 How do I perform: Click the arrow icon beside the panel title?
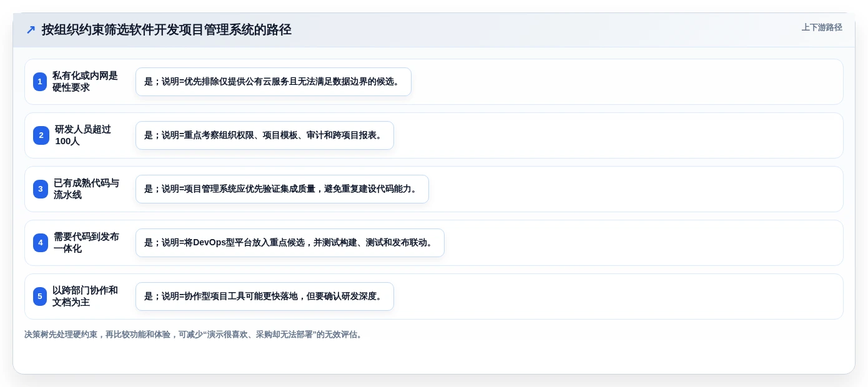[31, 30]
